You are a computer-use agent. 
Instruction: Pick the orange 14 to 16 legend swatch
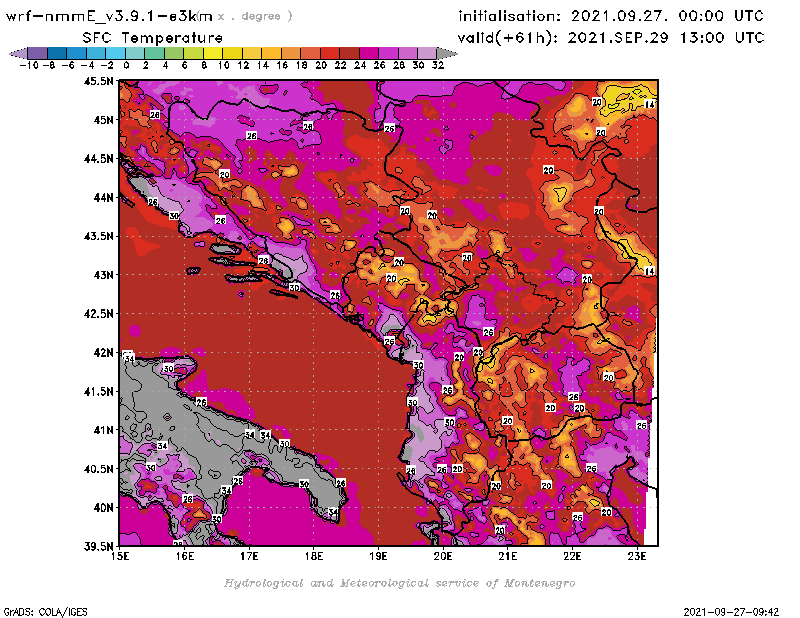click(271, 53)
